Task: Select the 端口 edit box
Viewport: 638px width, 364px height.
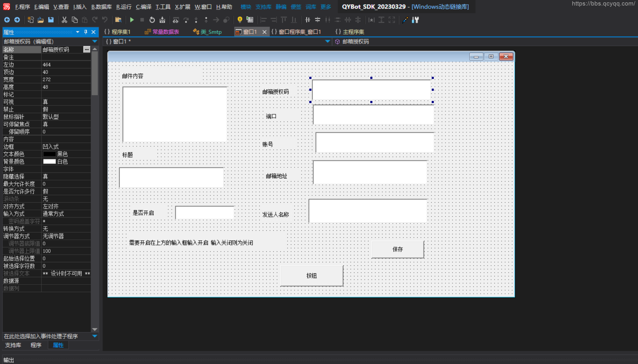Action: coord(373,115)
